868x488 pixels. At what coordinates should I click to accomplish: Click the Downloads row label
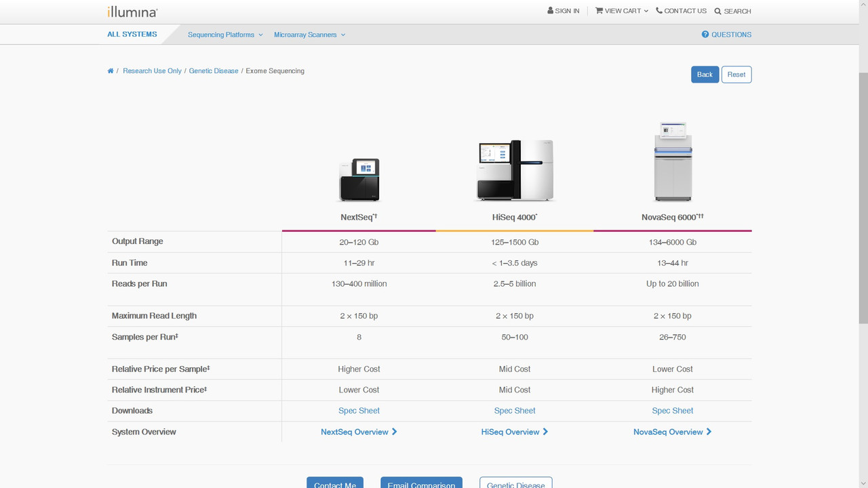(132, 411)
